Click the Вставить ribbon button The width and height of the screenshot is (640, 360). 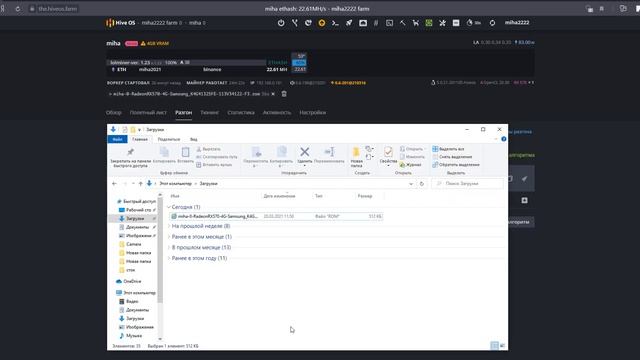[x=185, y=156]
